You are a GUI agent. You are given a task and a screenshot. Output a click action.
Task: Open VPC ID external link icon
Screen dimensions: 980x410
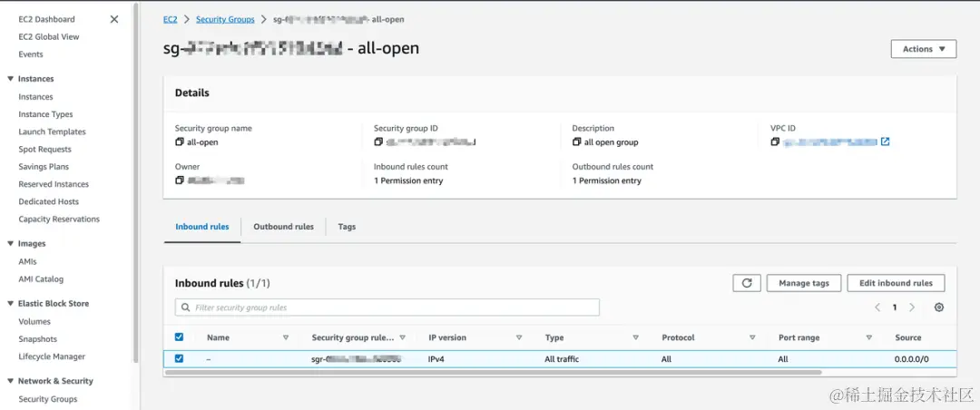click(x=885, y=142)
